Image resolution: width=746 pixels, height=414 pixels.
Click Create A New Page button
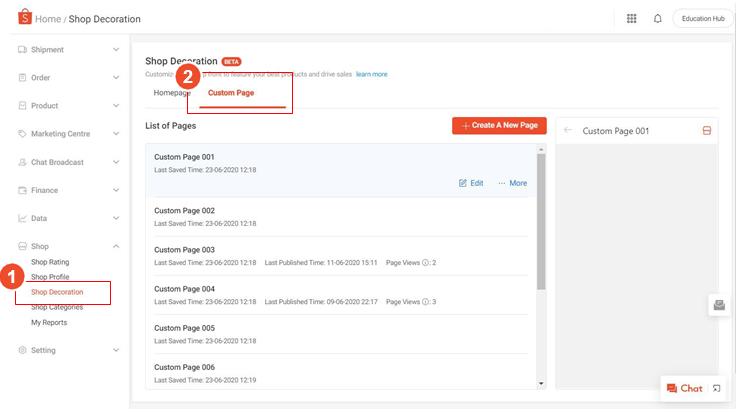click(x=499, y=125)
